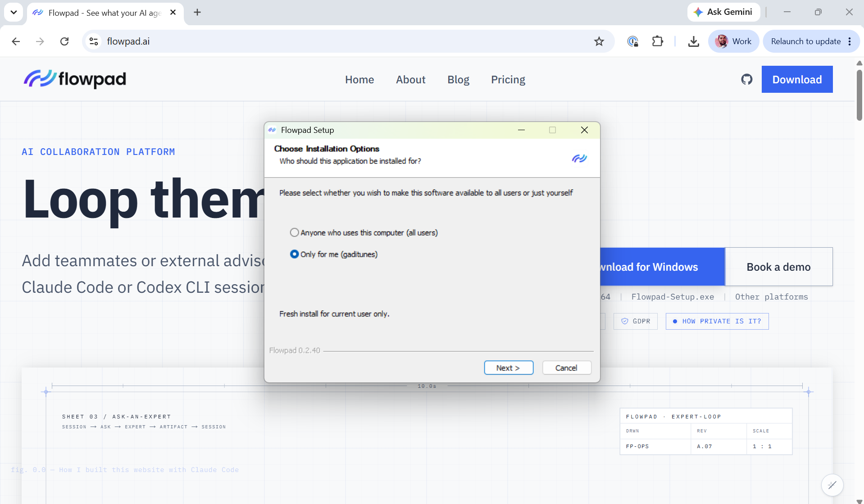Reload the flowpad.ai page
The height and width of the screenshot is (504, 864).
point(64,41)
